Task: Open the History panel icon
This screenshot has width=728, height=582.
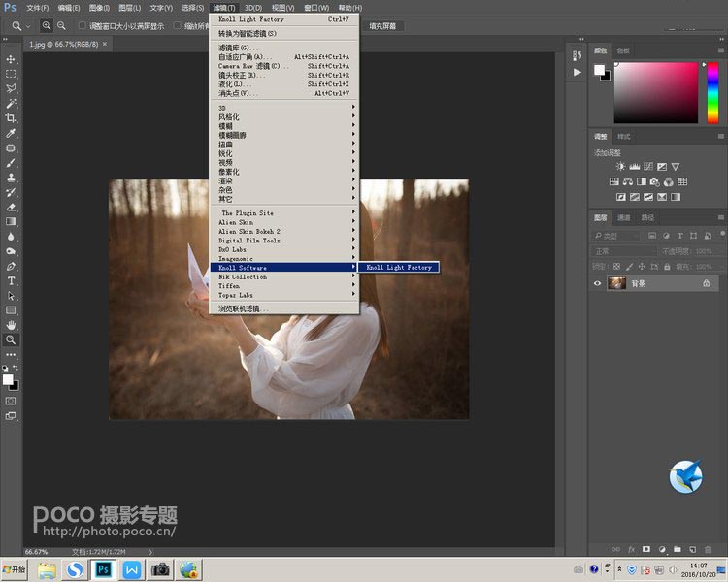Action: (578, 55)
